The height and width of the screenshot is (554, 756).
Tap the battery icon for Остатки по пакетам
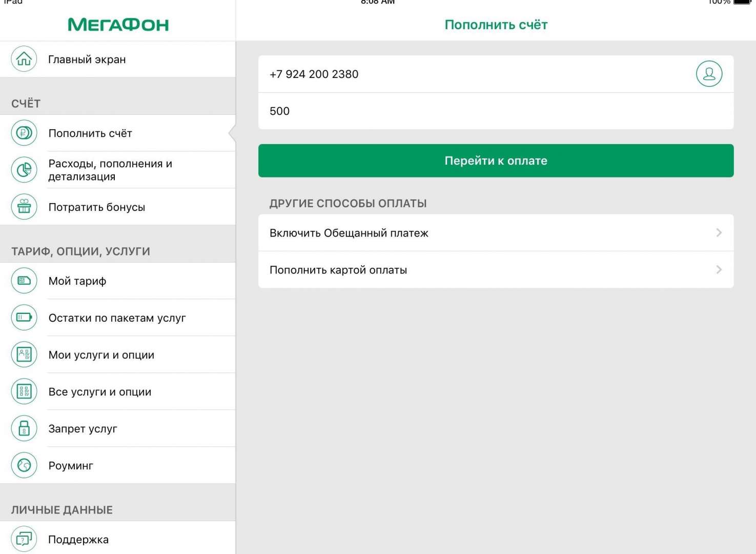24,318
